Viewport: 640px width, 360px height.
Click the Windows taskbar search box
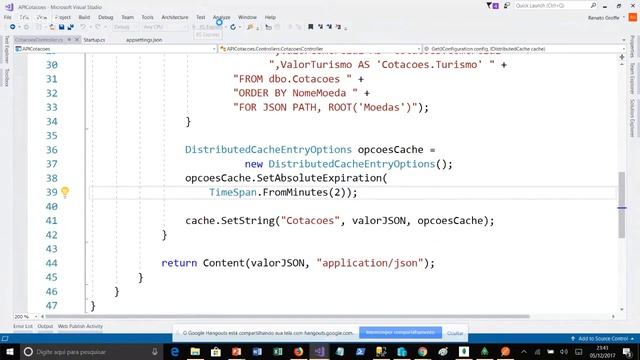[91, 351]
